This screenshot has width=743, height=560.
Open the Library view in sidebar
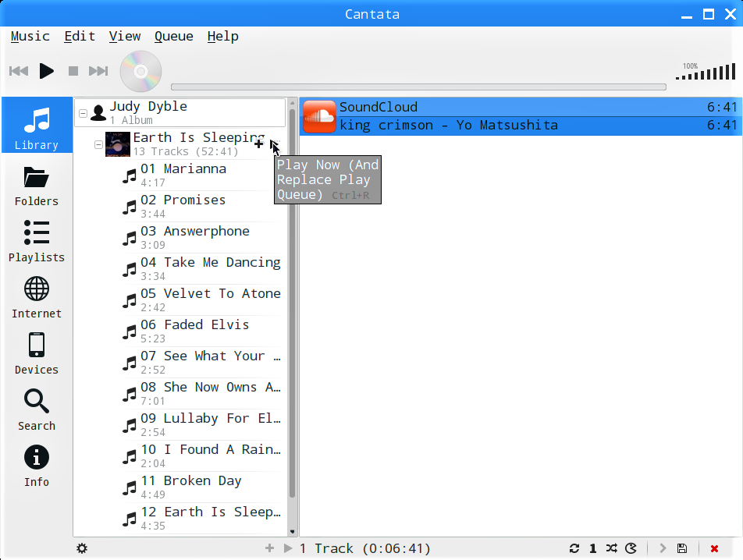37,125
